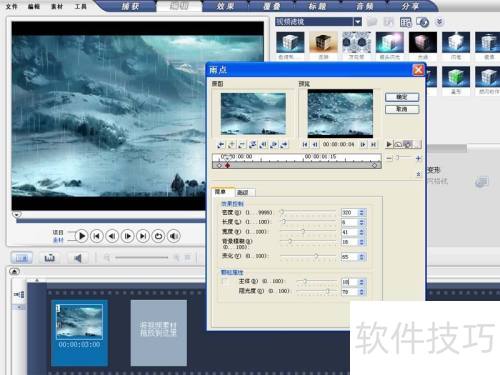The height and width of the screenshot is (375, 500).
Task: Confirm rain filter with 确定 button
Action: 402,97
